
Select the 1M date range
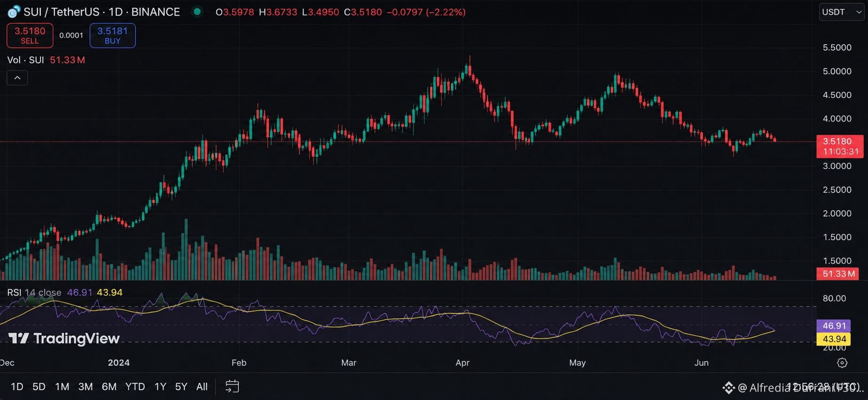[62, 386]
